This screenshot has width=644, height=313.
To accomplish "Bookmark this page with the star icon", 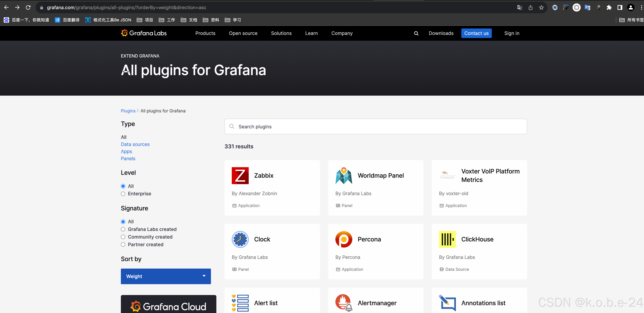I will point(541,7).
